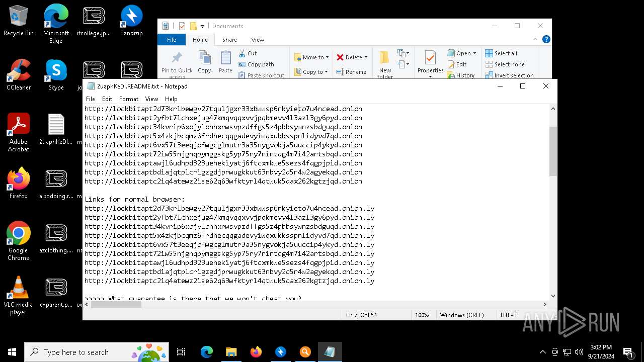Switch to the View tab in Explorer
Screen dimensions: 644x362
point(258,40)
